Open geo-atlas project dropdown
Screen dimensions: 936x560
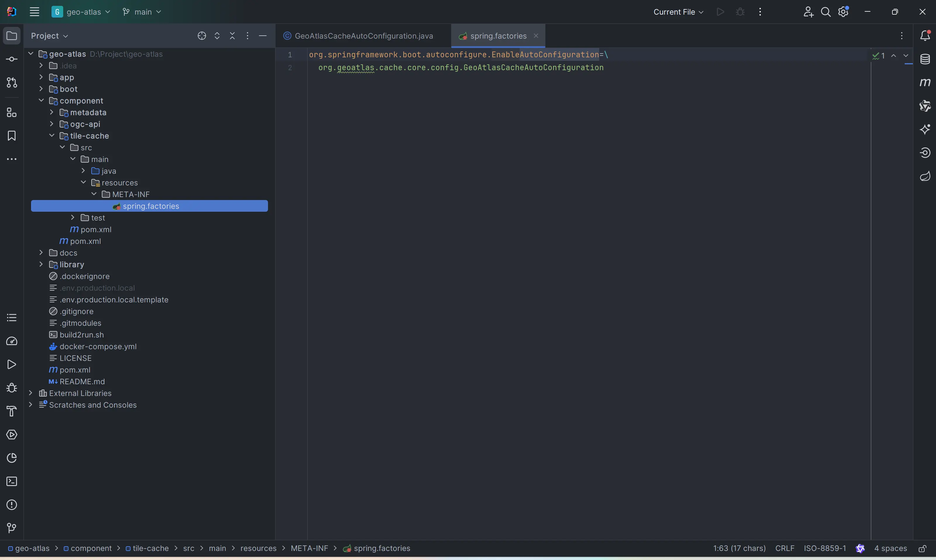click(x=81, y=12)
